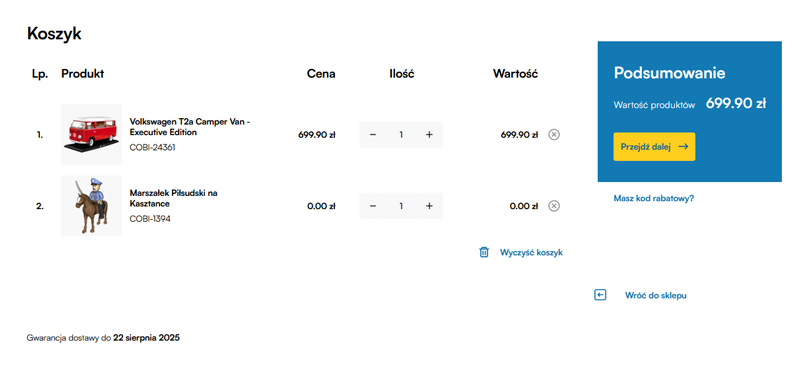Click the trash can icon

tap(484, 252)
